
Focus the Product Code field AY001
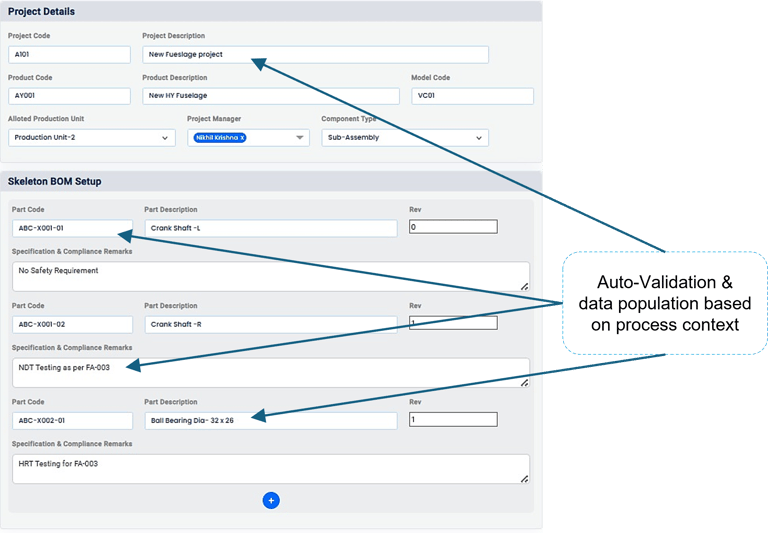69,96
